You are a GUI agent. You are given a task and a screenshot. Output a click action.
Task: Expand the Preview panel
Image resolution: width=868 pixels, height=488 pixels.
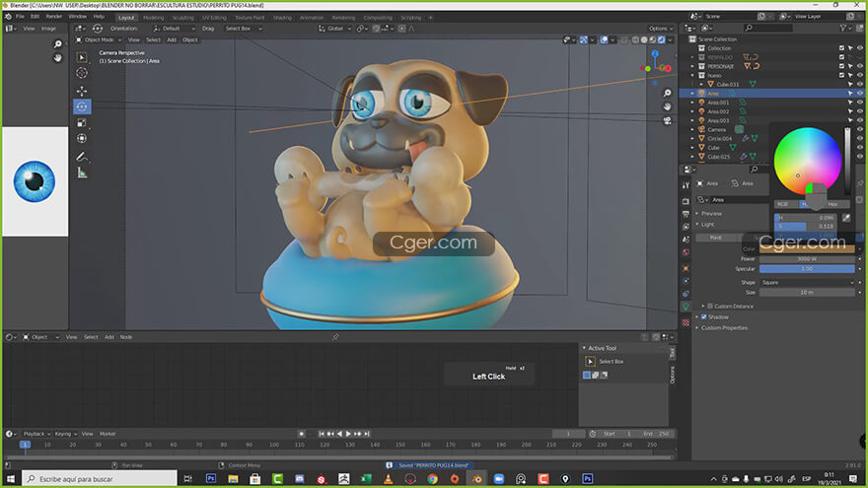point(711,214)
